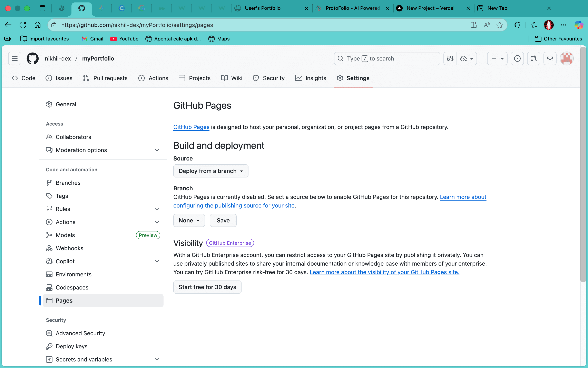Screen dimensions: 588x368
Task: Click the Save button
Action: (223, 220)
